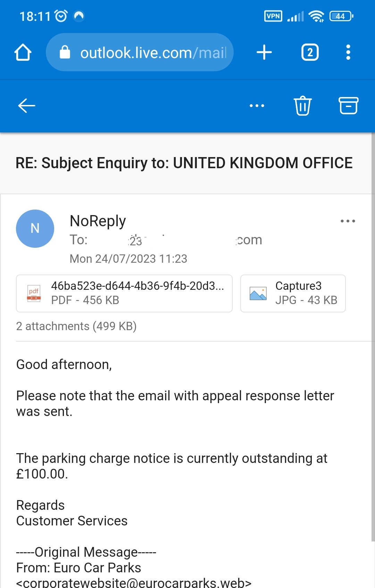The height and width of the screenshot is (588, 375).
Task: Tap the padlock site security icon
Action: 65,52
